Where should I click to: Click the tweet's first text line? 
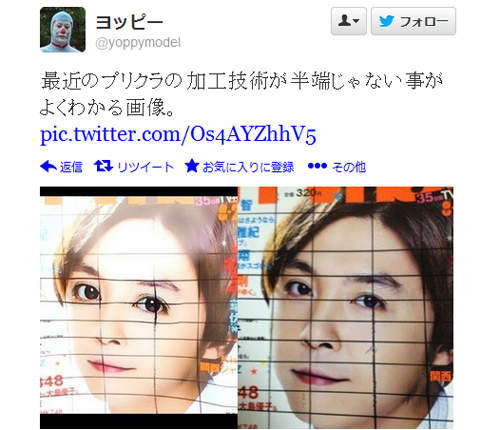tap(242, 81)
